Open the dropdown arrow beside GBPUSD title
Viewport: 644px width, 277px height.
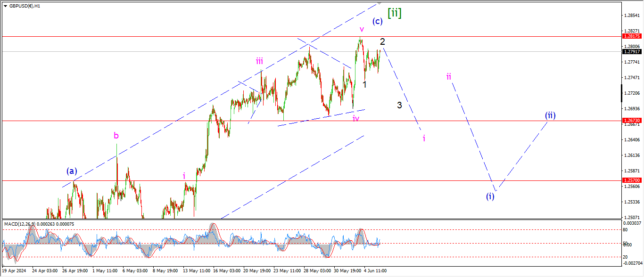point(5,6)
